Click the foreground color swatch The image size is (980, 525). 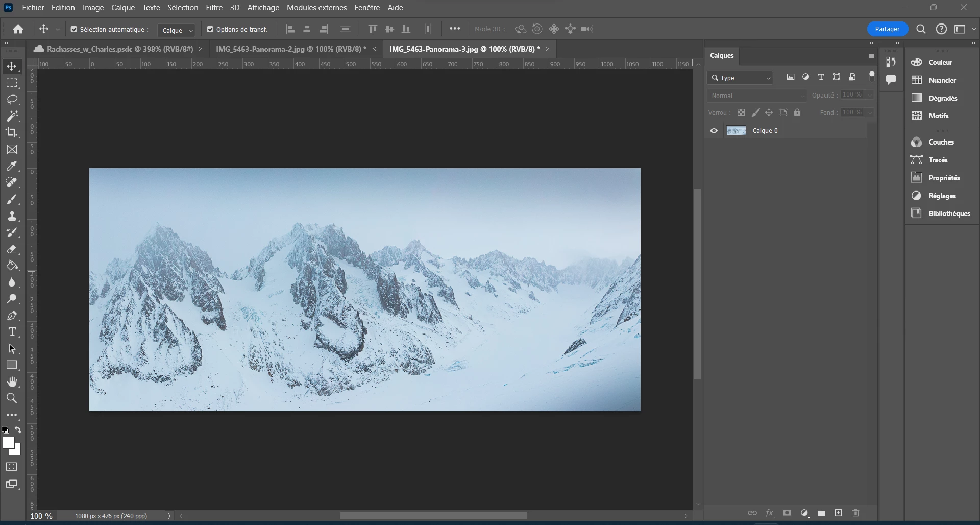point(8,443)
